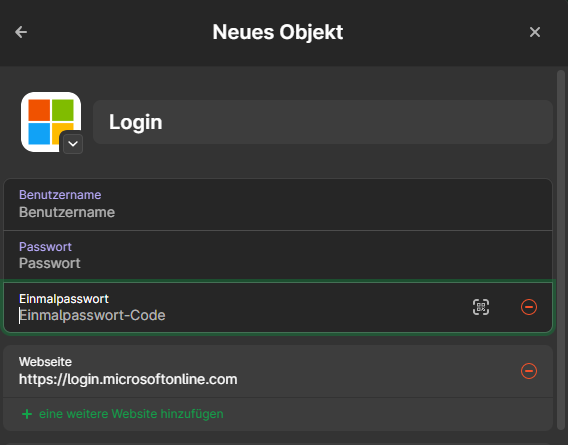Click the green plus icon
The width and height of the screenshot is (568, 445).
tap(27, 414)
